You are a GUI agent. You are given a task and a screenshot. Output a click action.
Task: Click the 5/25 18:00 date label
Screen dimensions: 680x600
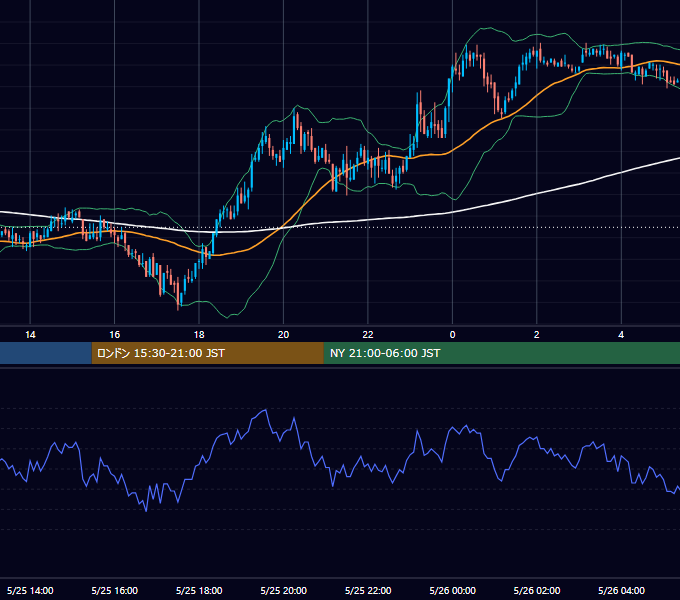click(x=199, y=590)
